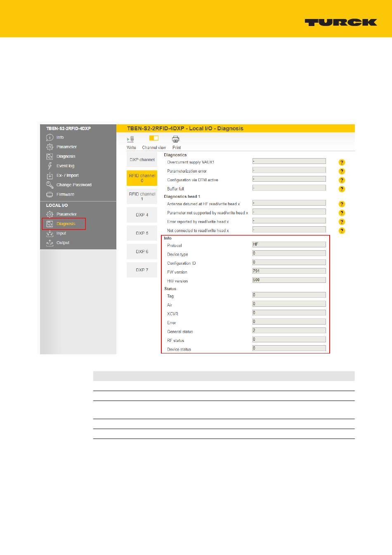This screenshot has width=392, height=555.
Task: Open Event log from sidebar
Action: (65, 166)
